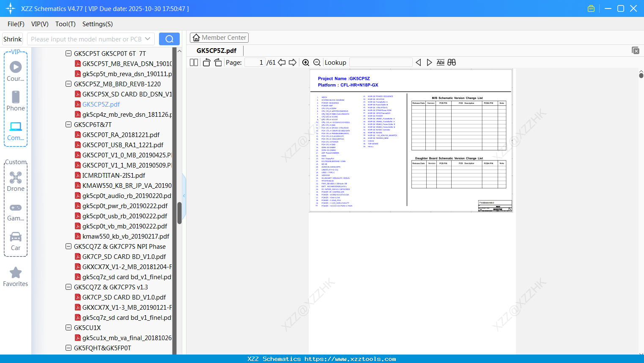Open the Courses category in the sidebar
644x363 pixels.
pyautogui.click(x=16, y=71)
